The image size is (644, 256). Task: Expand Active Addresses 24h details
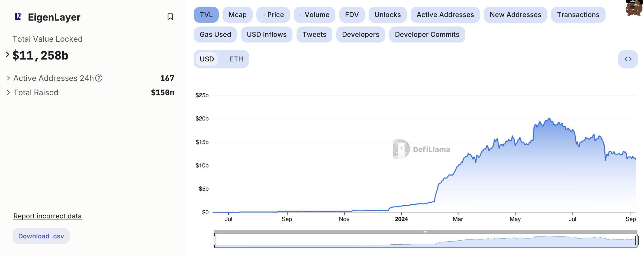click(8, 78)
